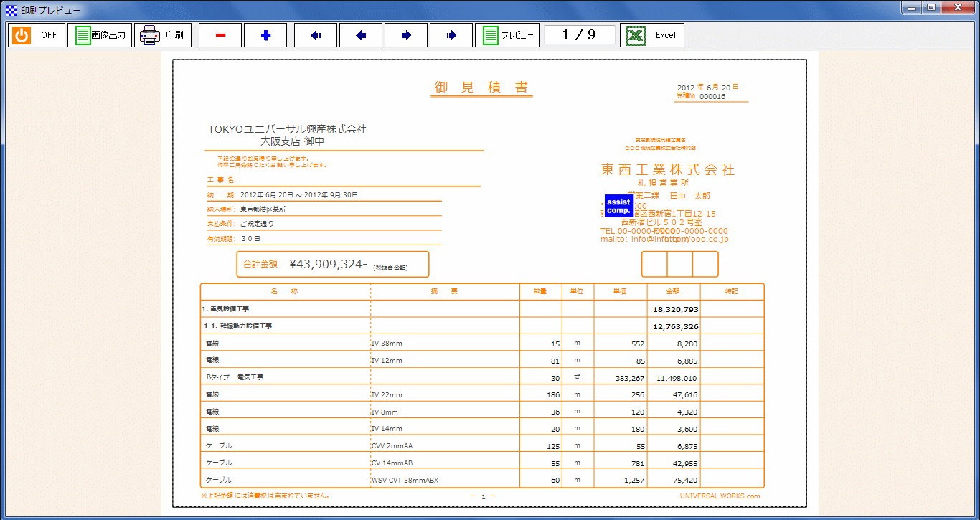980x520 pixels.
Task: Click the 御見積書 document title
Action: (481, 88)
